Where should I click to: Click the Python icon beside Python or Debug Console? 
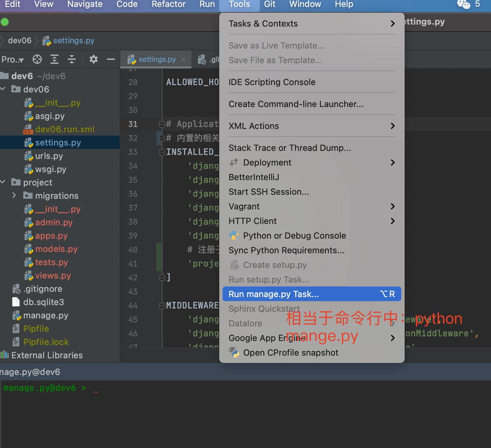tap(234, 236)
